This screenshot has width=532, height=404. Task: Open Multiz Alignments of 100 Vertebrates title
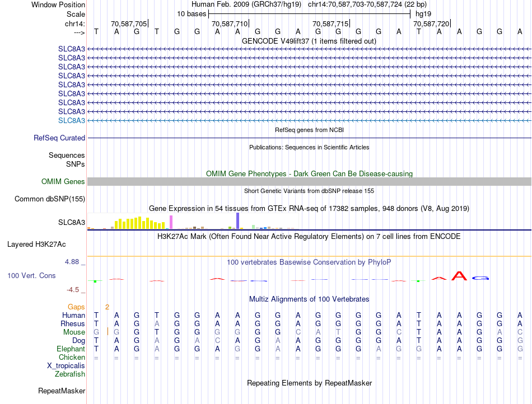click(309, 299)
